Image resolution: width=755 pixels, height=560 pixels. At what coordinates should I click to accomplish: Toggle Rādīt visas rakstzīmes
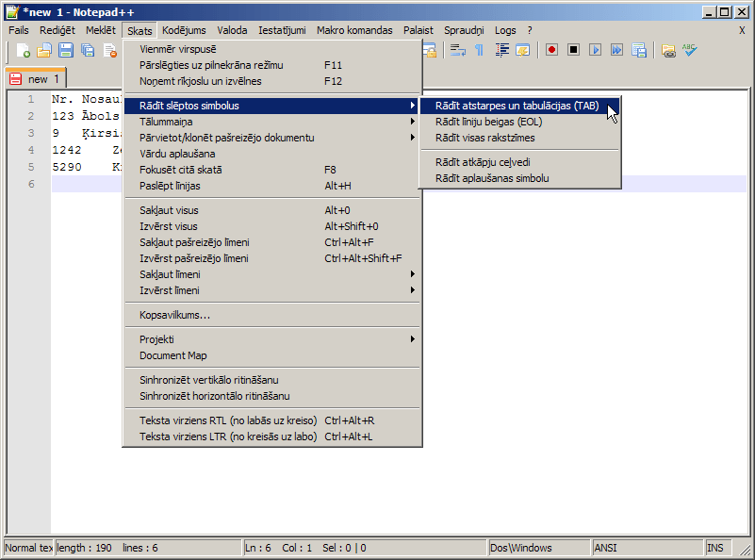[x=520, y=138]
